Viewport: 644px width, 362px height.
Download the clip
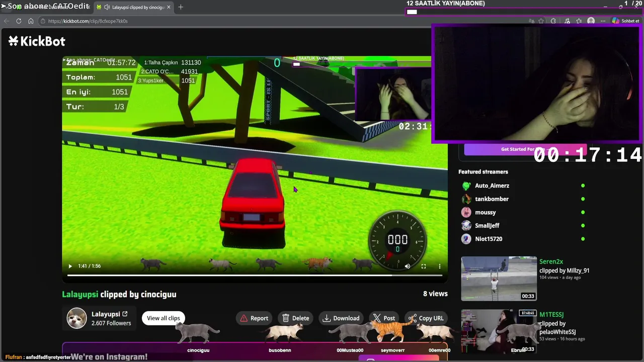pyautogui.click(x=341, y=318)
